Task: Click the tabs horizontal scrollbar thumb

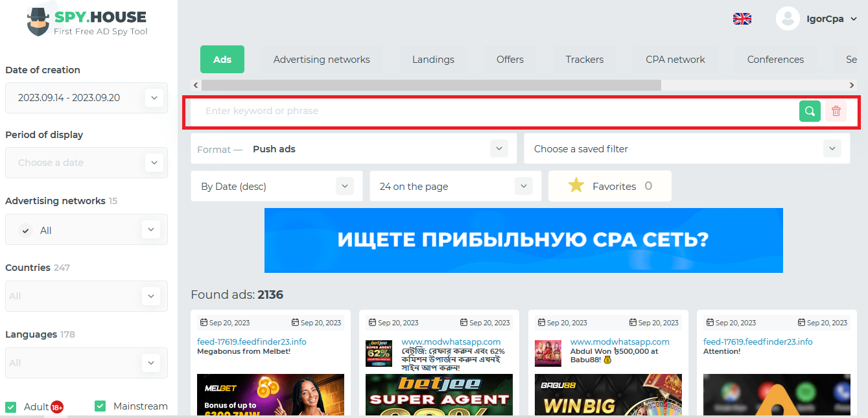Action: coord(431,85)
